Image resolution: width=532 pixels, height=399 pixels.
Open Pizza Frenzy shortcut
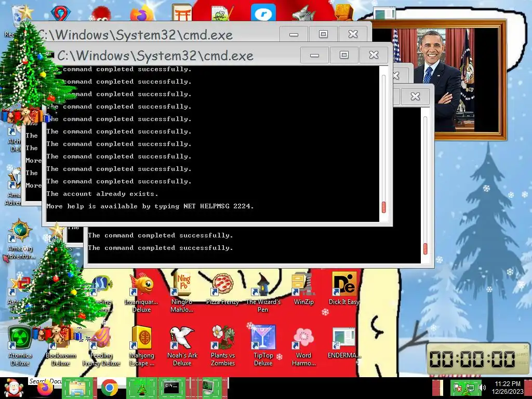coord(222,288)
